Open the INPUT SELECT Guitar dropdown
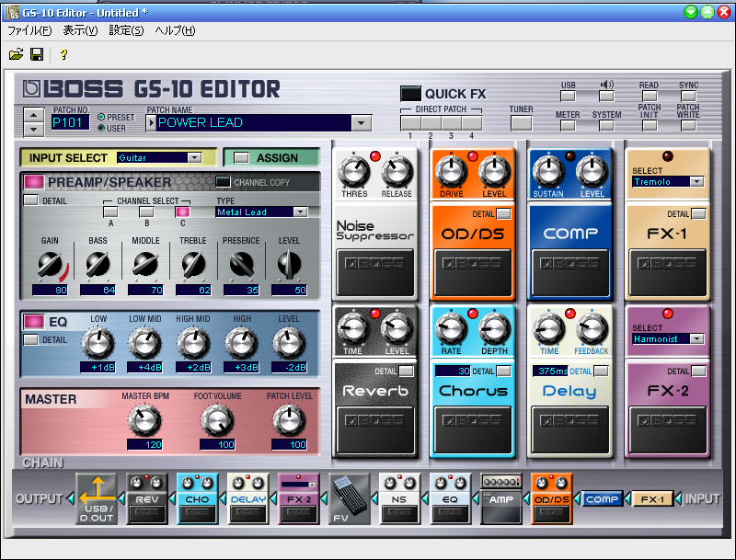736x560 pixels. [194, 157]
